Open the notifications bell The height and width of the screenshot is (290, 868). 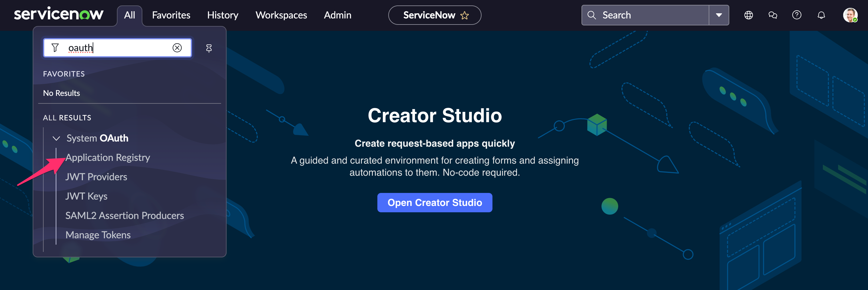(821, 15)
